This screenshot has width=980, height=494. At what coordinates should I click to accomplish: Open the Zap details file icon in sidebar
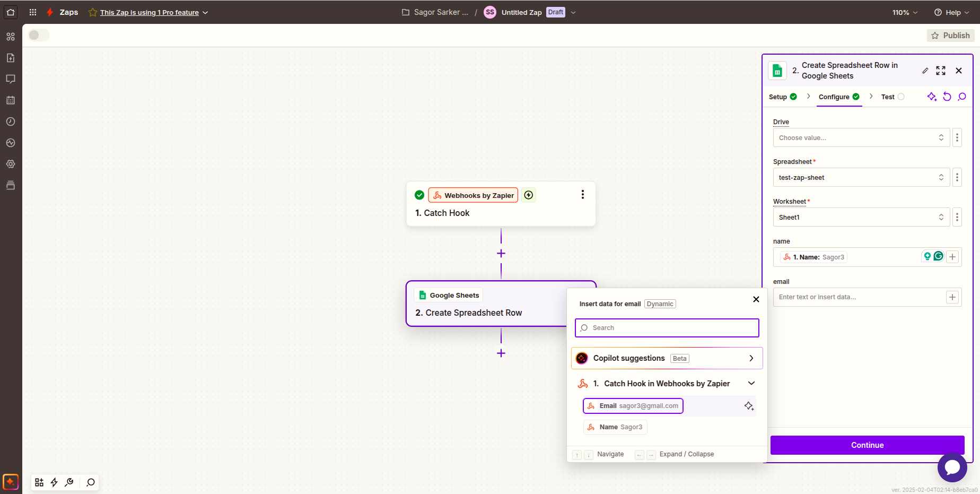(x=11, y=58)
